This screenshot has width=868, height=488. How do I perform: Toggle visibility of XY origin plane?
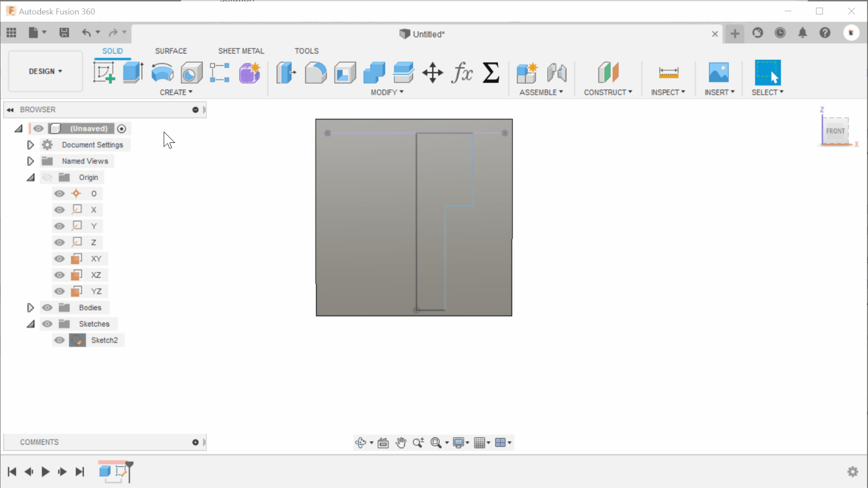59,259
